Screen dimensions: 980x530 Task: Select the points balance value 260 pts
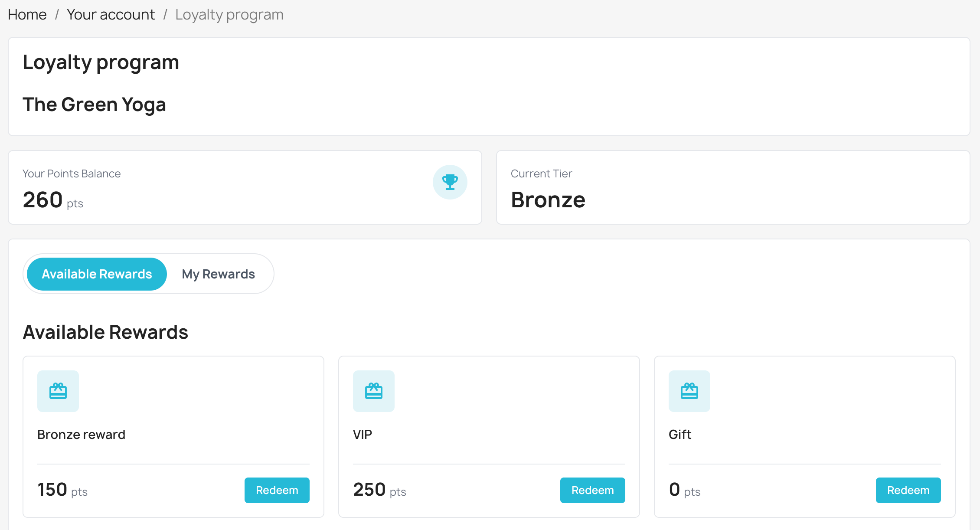coord(53,200)
